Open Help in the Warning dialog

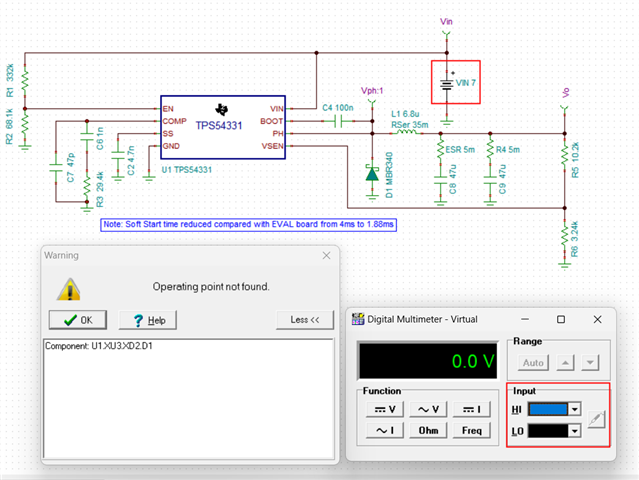coord(148,320)
